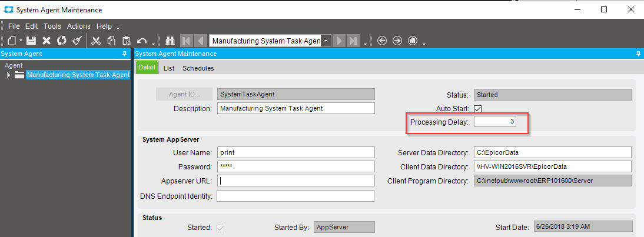
Task: Click the Delete X icon in toolbar
Action: 47,41
